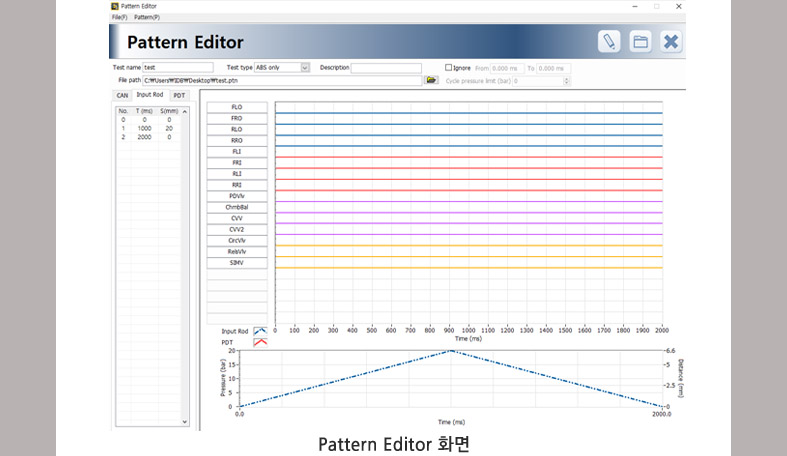Screen dimensions: 787x456
Task: Click the PDT red legend line icon
Action: [260, 342]
